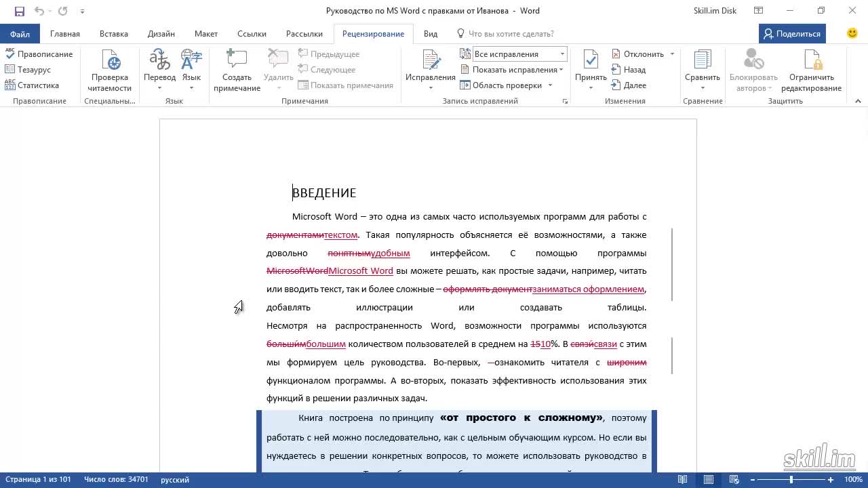Click the smiley feedback icon

pyautogui.click(x=852, y=33)
